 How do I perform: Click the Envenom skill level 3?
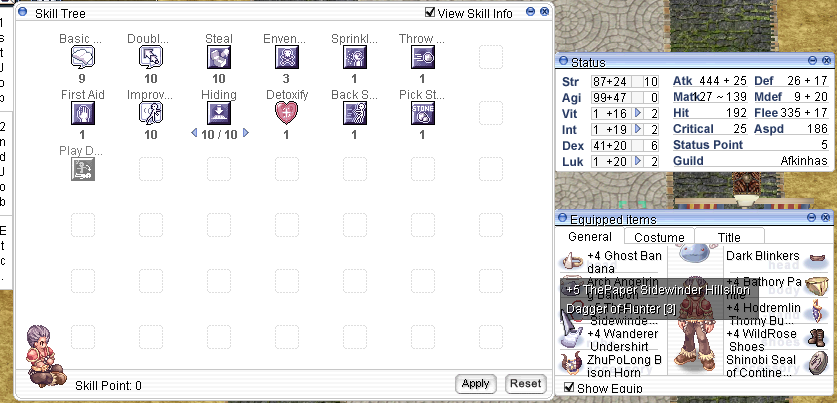coord(286,79)
